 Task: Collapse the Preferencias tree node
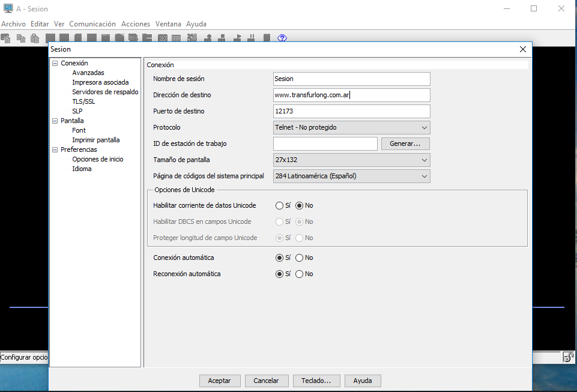[55, 150]
